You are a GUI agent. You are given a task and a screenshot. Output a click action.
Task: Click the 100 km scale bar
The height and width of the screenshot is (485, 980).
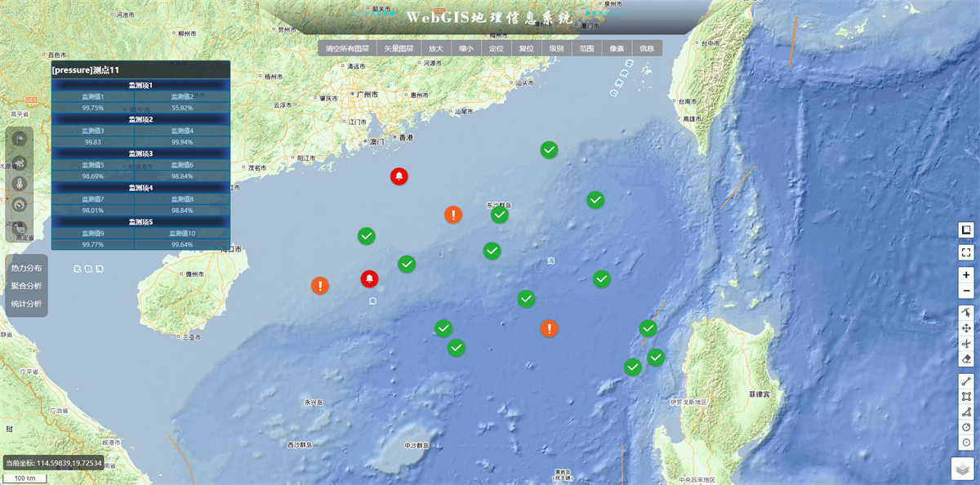click(24, 478)
